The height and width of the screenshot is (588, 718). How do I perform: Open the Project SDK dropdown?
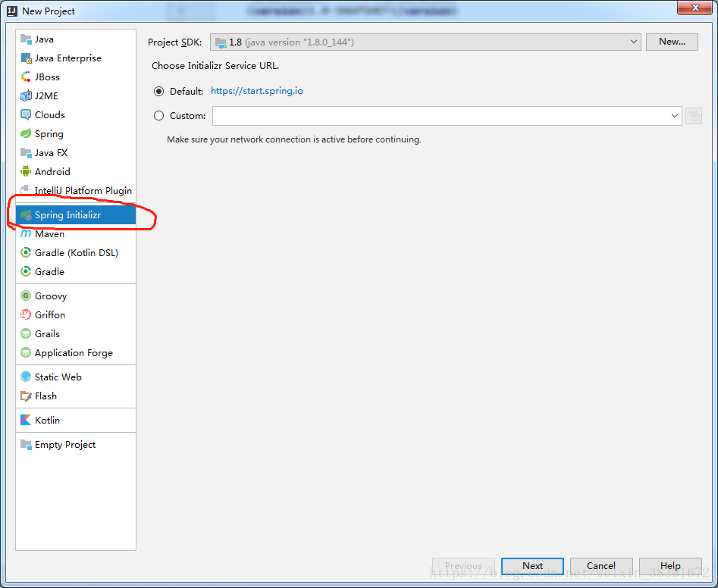tap(635, 42)
